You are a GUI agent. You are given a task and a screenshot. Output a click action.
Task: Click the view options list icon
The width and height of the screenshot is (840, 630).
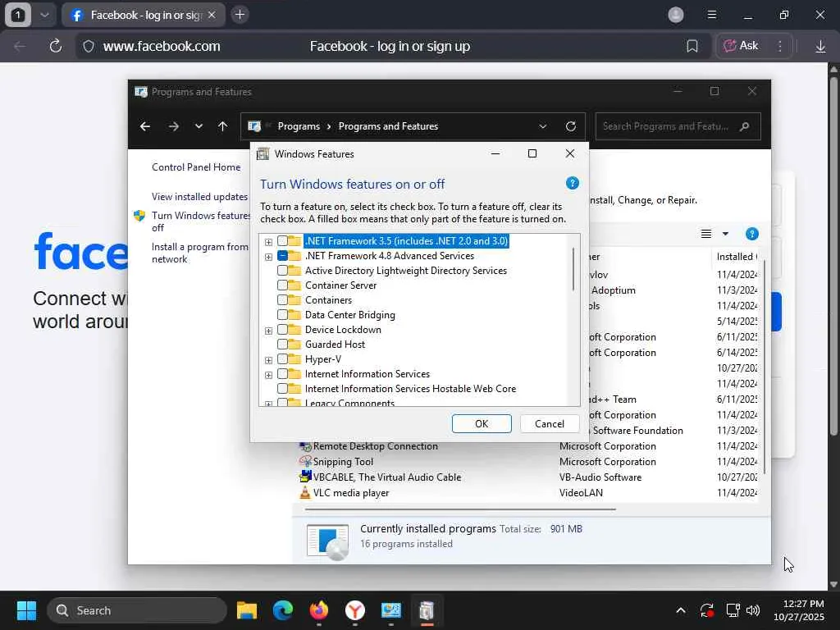click(706, 234)
